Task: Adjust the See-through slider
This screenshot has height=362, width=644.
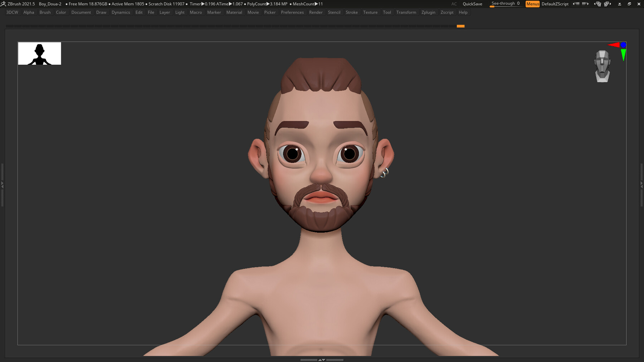Action: click(x=506, y=4)
